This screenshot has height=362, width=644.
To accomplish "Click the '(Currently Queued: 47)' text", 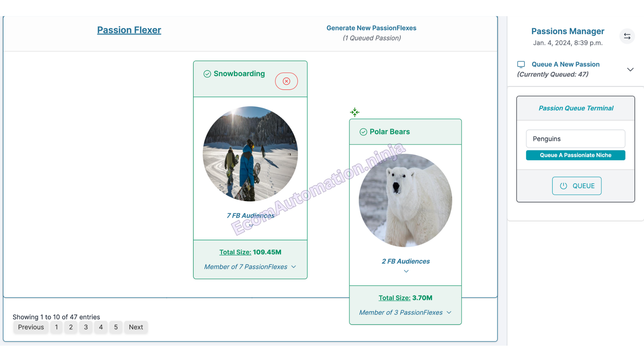I will tap(553, 74).
